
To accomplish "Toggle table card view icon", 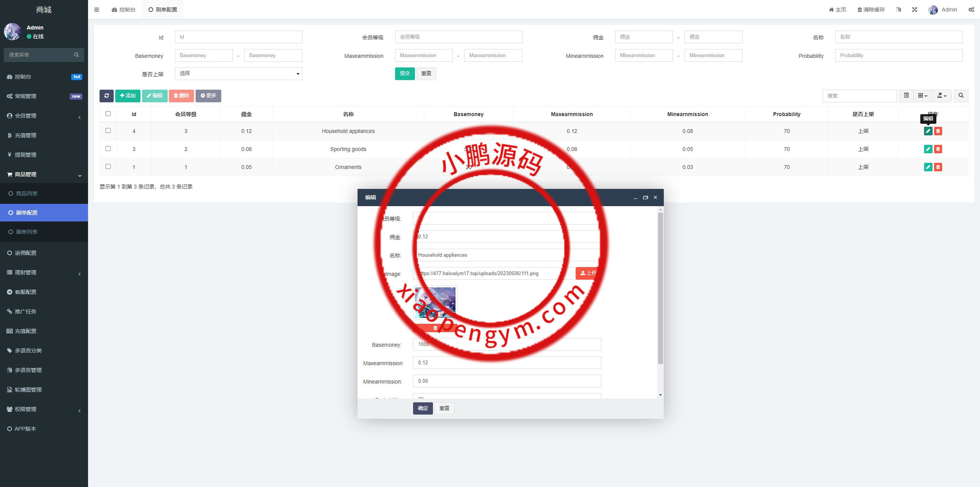I will tap(906, 96).
